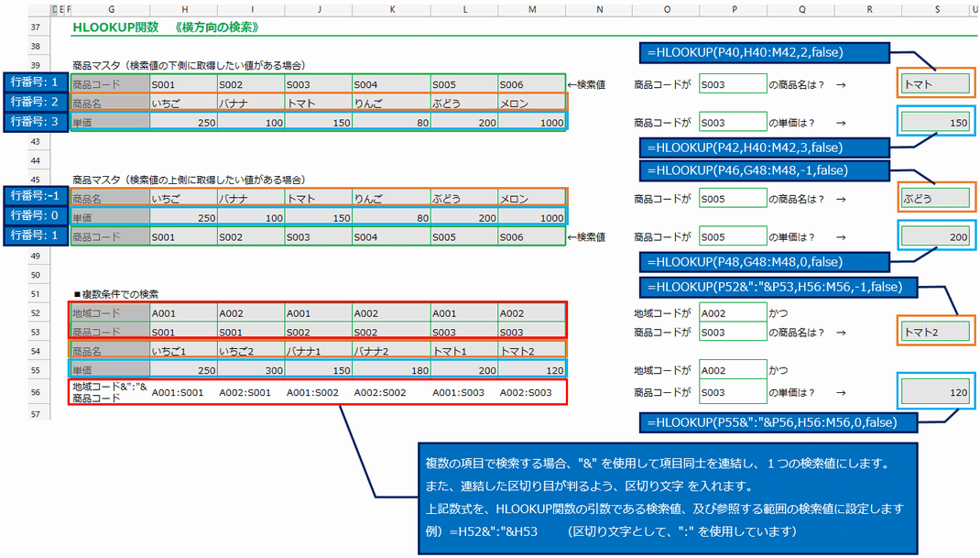Click row header 45
980x558 pixels.
point(35,180)
